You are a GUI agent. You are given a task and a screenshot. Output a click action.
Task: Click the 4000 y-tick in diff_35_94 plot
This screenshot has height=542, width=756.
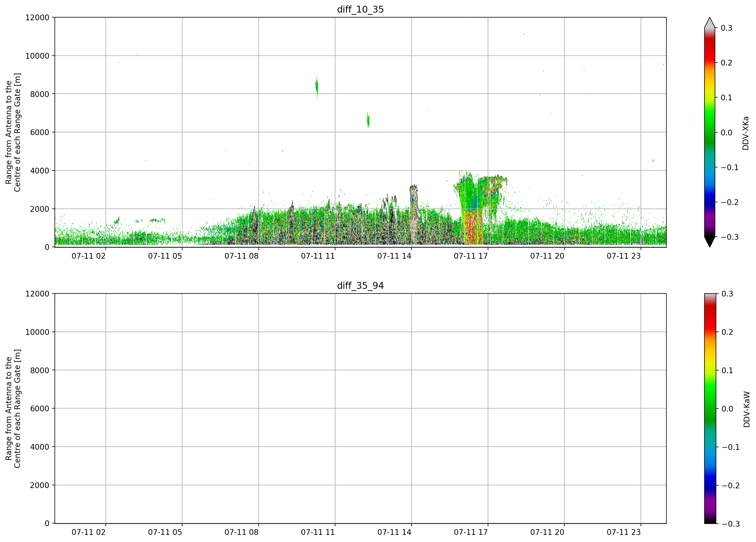pos(40,447)
